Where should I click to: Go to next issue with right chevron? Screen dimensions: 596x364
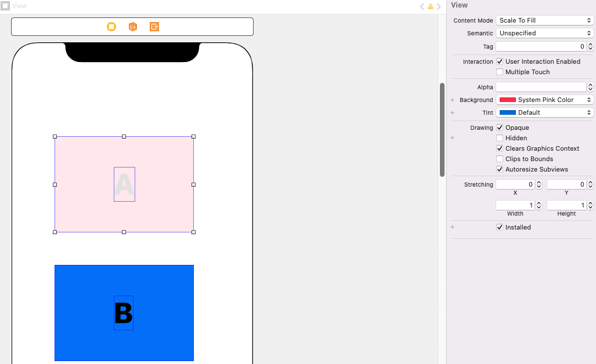(439, 6)
